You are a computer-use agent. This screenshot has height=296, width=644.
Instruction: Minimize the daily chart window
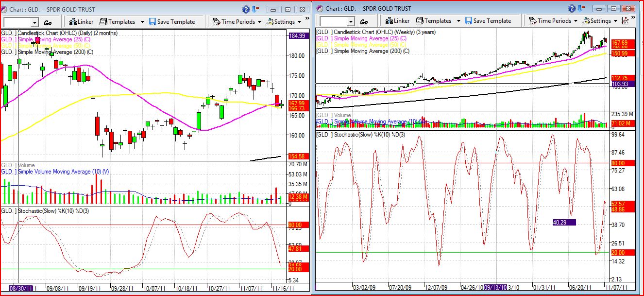click(273, 9)
